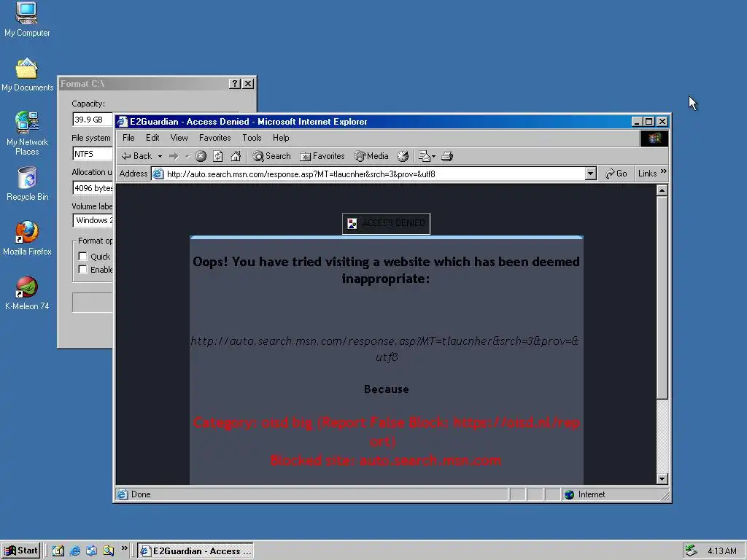Launch K-Meleon 74 from desktop

click(27, 293)
